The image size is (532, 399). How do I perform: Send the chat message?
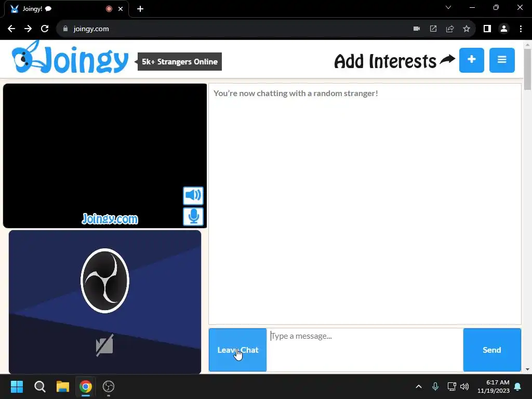pos(491,350)
